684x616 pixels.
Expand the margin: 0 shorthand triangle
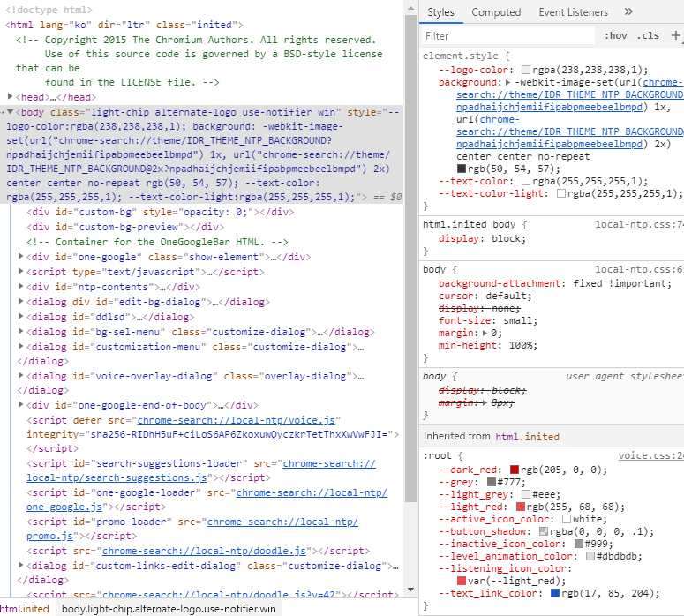point(485,333)
